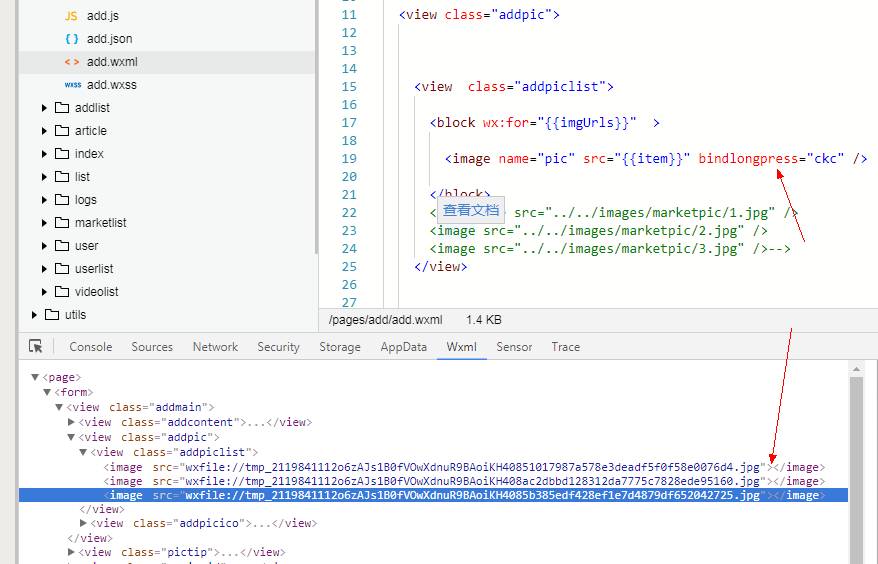Expand the user folder arrow

coord(44,245)
